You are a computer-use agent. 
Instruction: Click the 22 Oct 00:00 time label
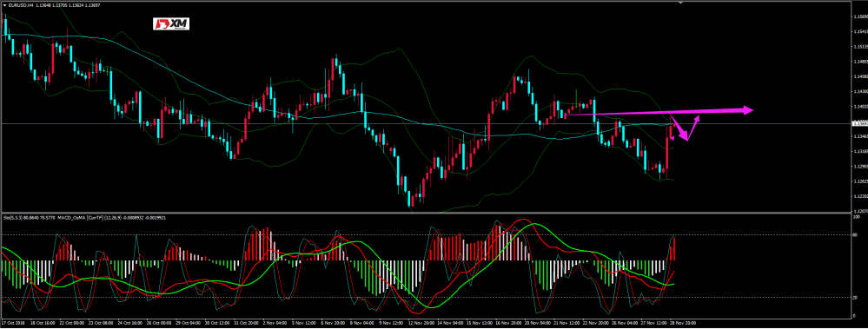pyautogui.click(x=72, y=322)
